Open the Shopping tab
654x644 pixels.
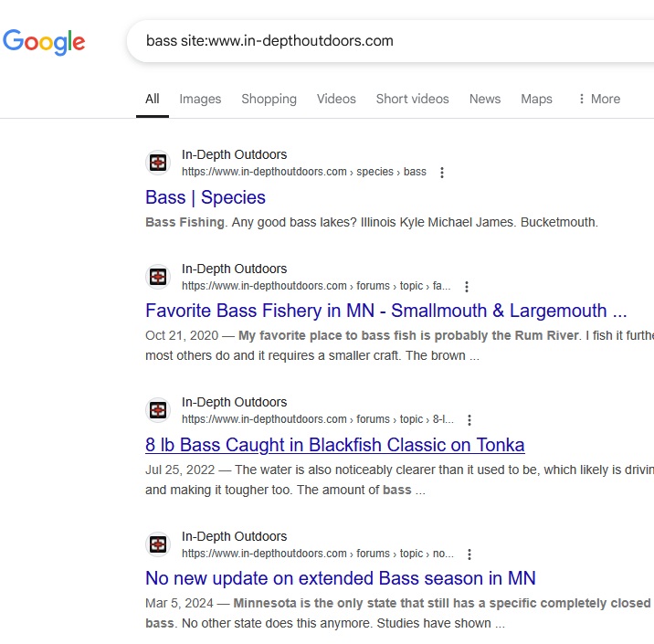click(x=269, y=99)
